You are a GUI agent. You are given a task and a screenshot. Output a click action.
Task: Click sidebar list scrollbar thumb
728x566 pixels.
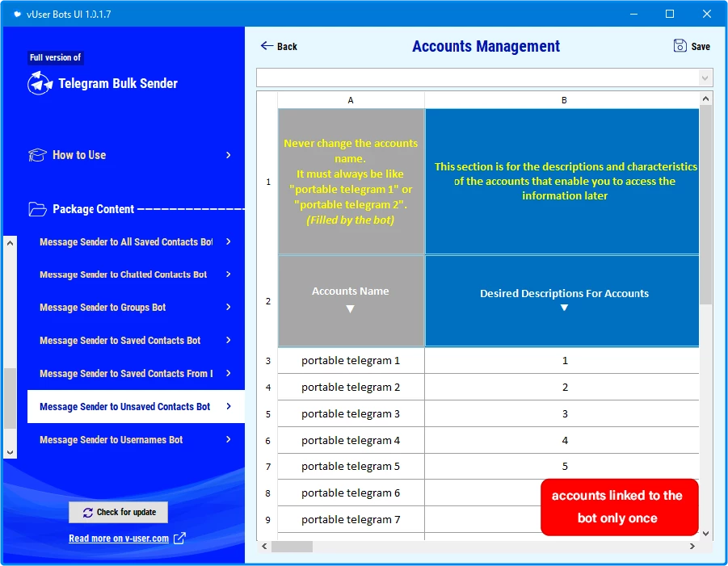10,398
